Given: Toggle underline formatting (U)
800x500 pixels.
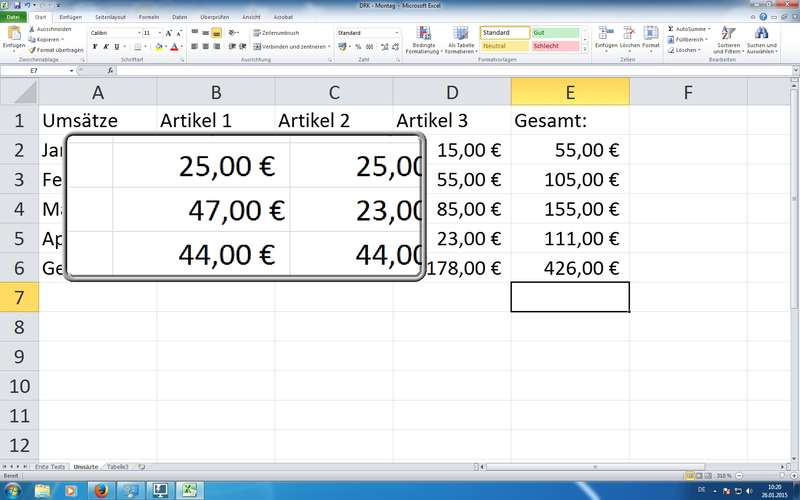Looking at the screenshot, I should coord(117,46).
